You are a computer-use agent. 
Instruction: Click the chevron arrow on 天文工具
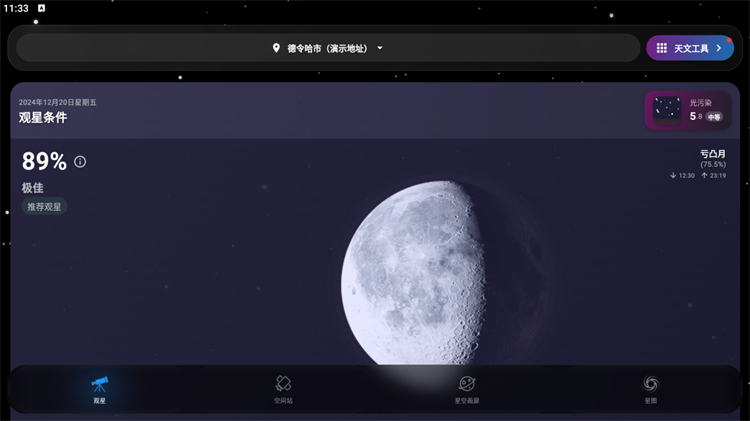tap(718, 48)
